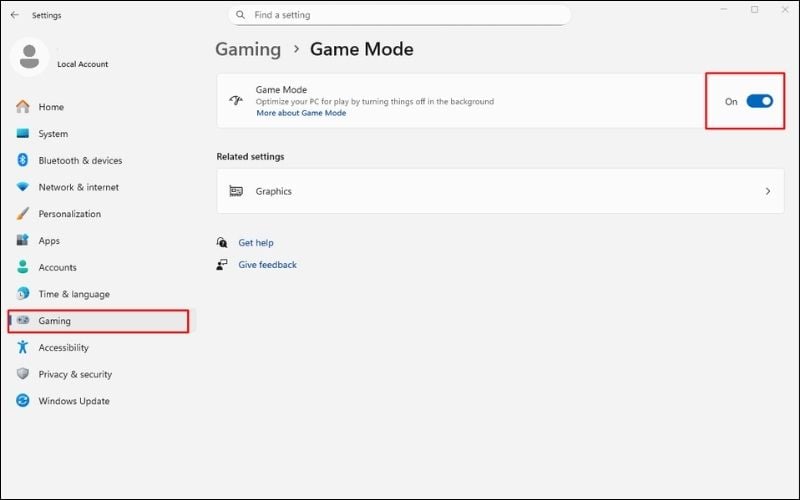Open the More about Game Mode link
This screenshot has width=800, height=500.
[301, 113]
